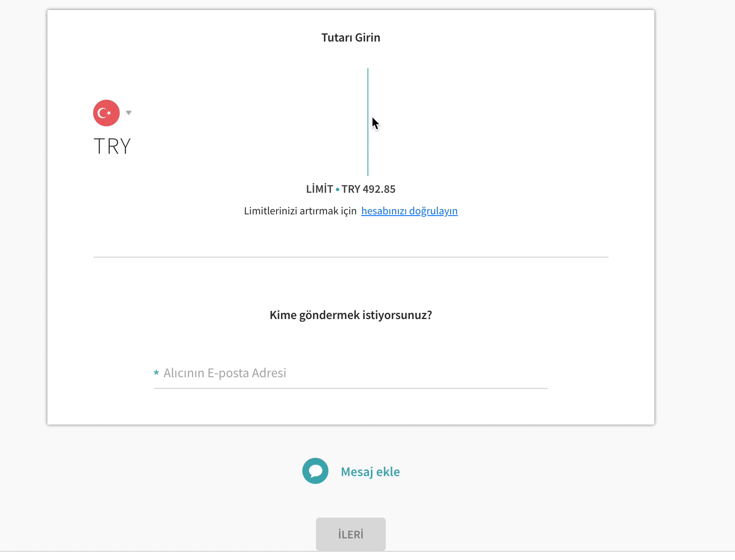The width and height of the screenshot is (735, 560).
Task: Open the hesabınızı doğrulayın link
Action: (x=409, y=211)
